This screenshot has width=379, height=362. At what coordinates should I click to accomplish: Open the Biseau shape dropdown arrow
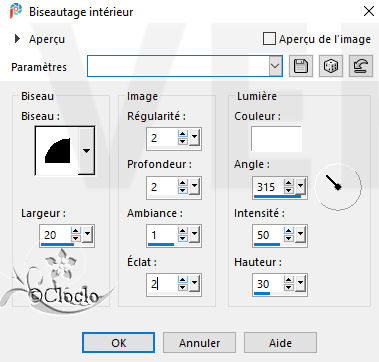click(86, 151)
